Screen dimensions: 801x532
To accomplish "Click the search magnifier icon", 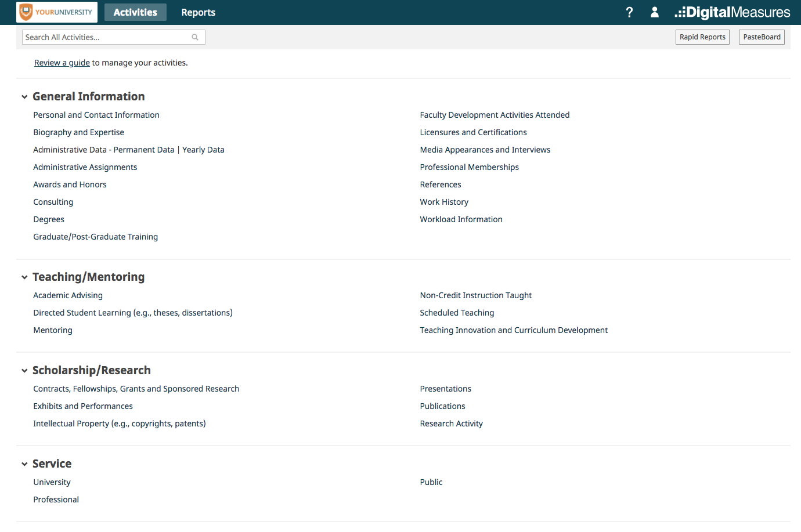I will tap(195, 37).
